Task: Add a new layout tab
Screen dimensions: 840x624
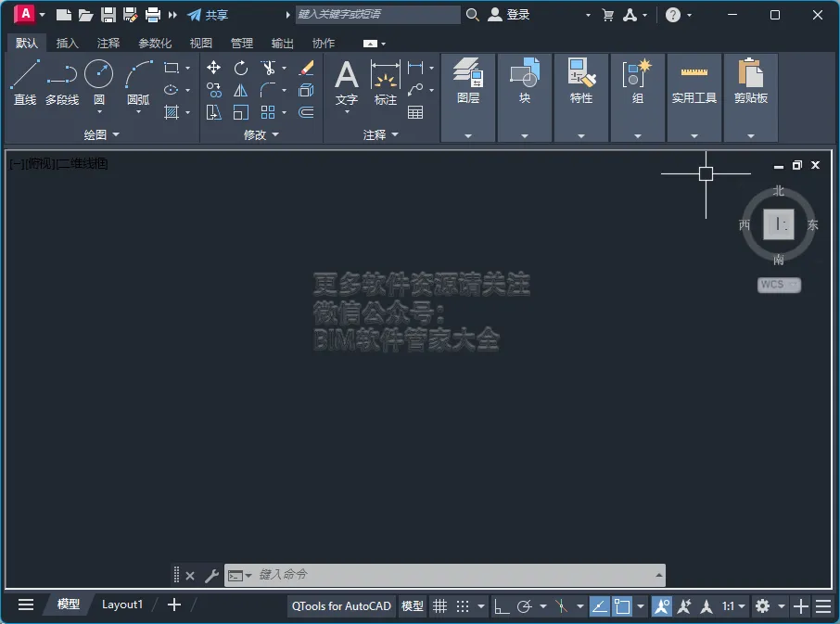Action: pyautogui.click(x=174, y=605)
